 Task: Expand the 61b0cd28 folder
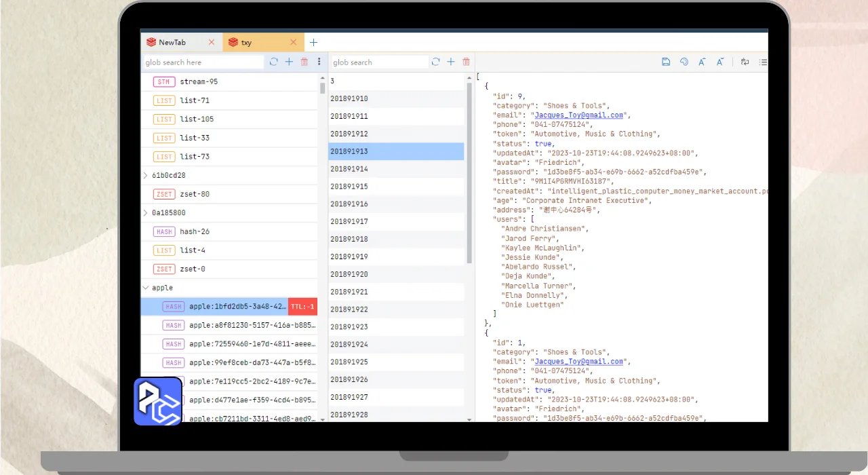click(146, 175)
